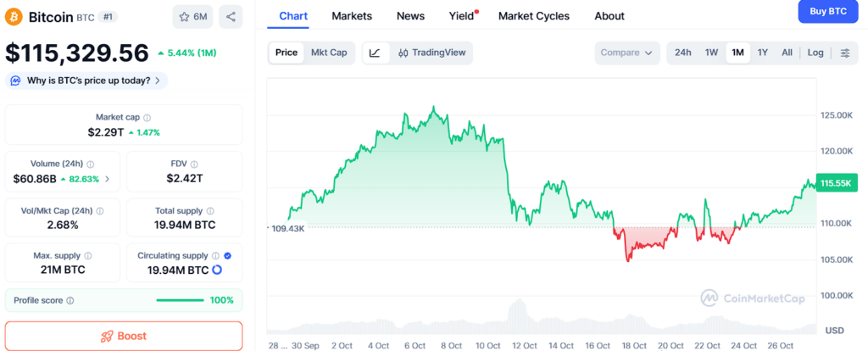
Task: Expand Volume (24h) details chevron
Action: coord(108,179)
